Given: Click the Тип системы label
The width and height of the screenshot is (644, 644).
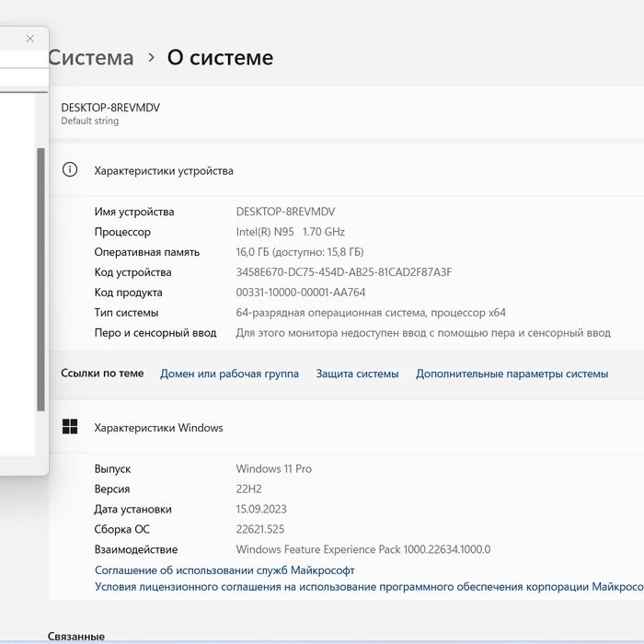Looking at the screenshot, I should (126, 313).
